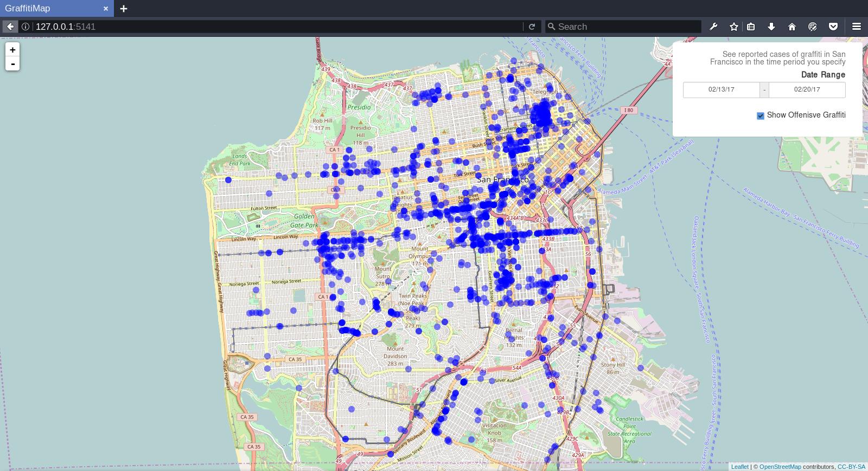
Task: Open the site information icon in address bar
Action: point(25,27)
